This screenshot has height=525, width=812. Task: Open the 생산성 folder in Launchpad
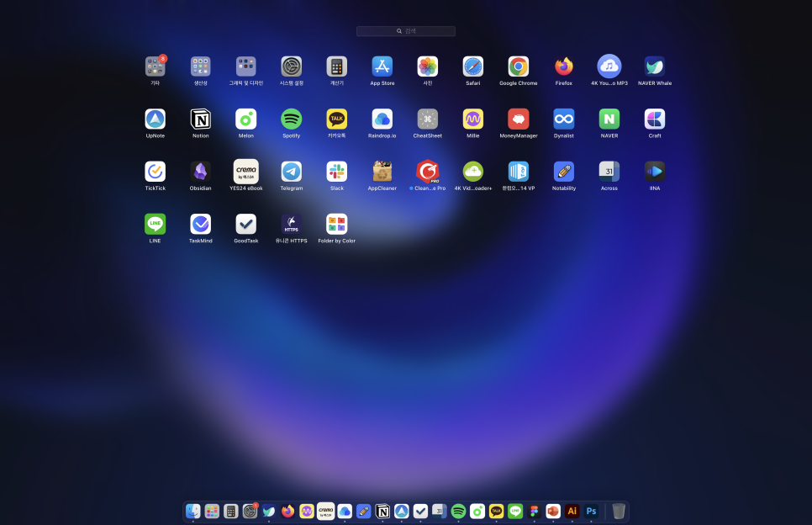pos(200,66)
